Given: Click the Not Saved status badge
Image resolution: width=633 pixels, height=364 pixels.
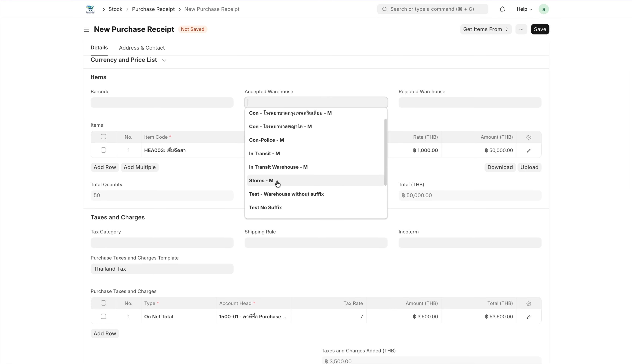Looking at the screenshot, I should [192, 29].
